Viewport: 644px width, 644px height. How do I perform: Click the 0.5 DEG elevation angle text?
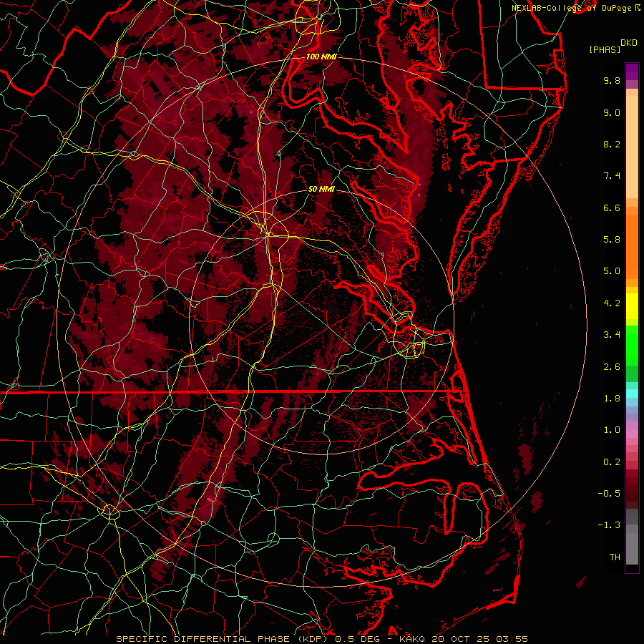point(357,639)
